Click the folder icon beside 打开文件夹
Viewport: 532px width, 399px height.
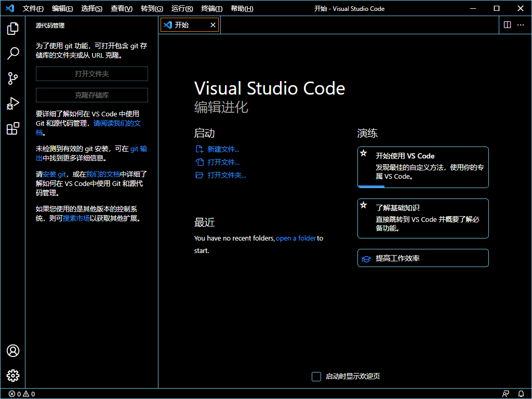coord(199,175)
